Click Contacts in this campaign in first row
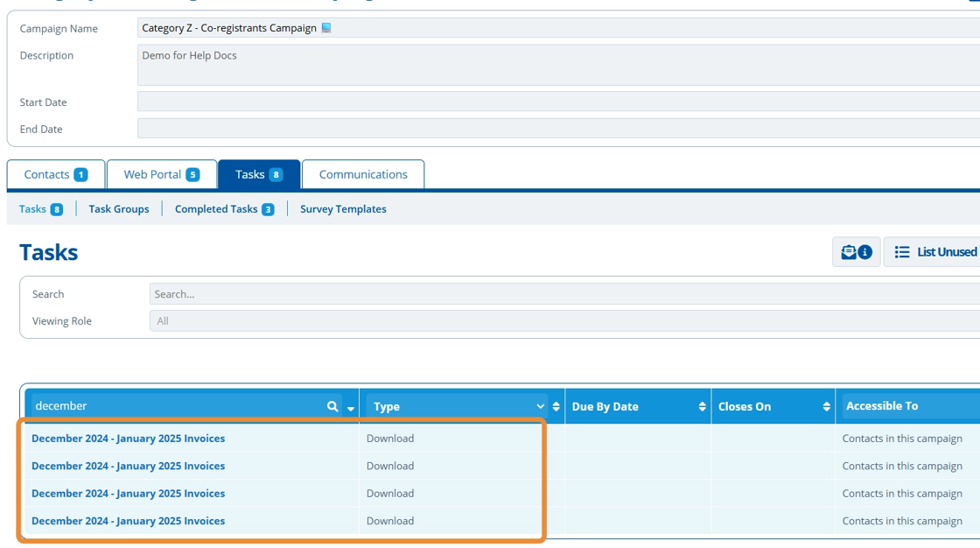 tap(902, 439)
